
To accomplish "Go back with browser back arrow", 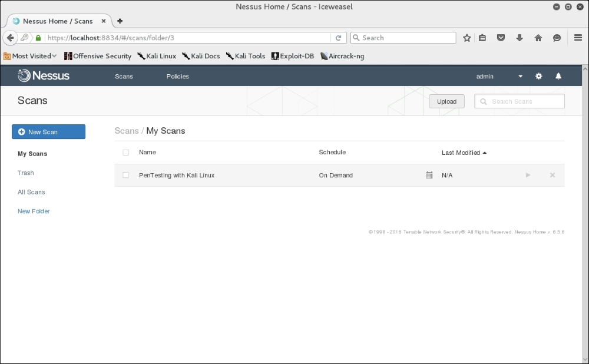I will (10, 38).
